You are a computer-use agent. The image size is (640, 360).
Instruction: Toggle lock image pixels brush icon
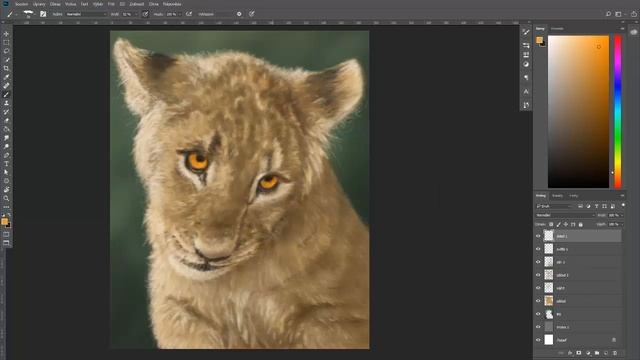tap(558, 224)
